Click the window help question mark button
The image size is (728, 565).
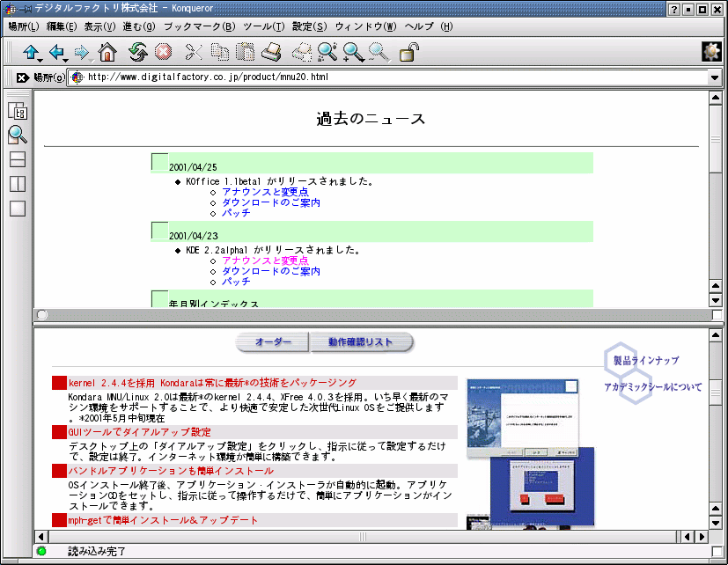[674, 10]
